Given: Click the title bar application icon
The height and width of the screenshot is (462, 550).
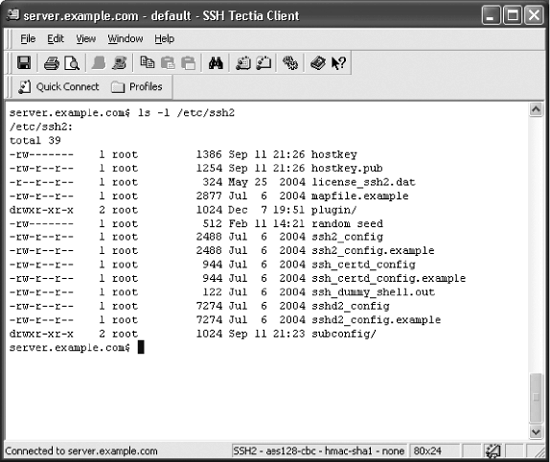Looking at the screenshot, I should [x=13, y=15].
